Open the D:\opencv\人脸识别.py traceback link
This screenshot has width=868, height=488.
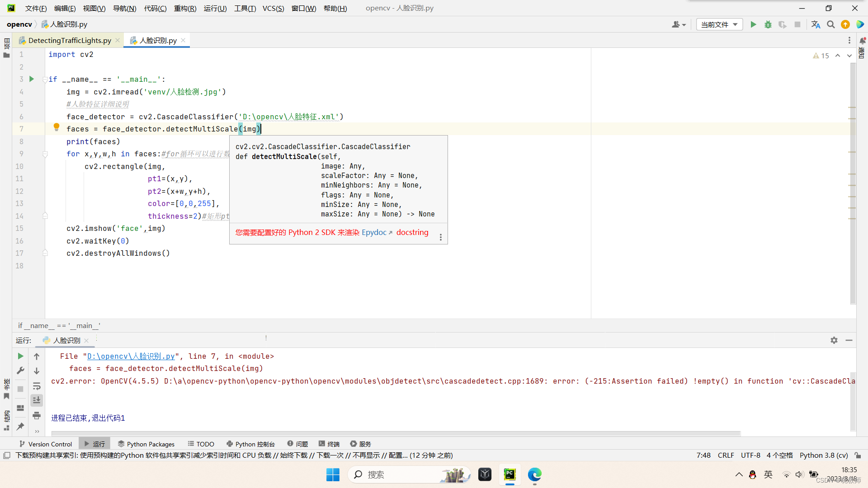(131, 356)
